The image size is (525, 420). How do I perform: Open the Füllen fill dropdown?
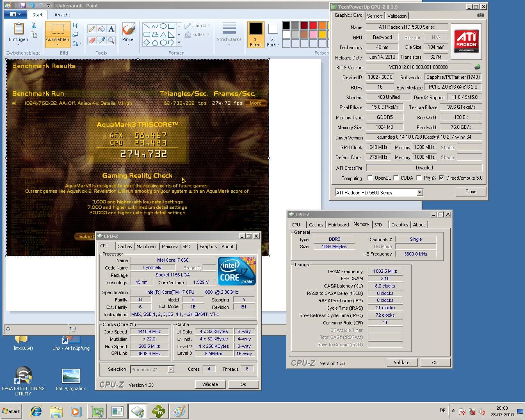[197, 34]
